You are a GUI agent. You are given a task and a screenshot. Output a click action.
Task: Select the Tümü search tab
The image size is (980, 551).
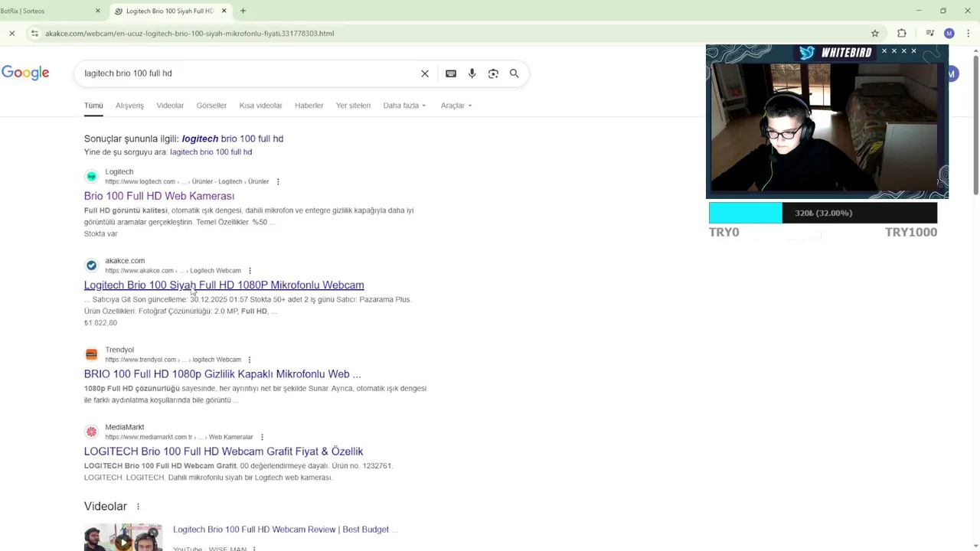(93, 106)
